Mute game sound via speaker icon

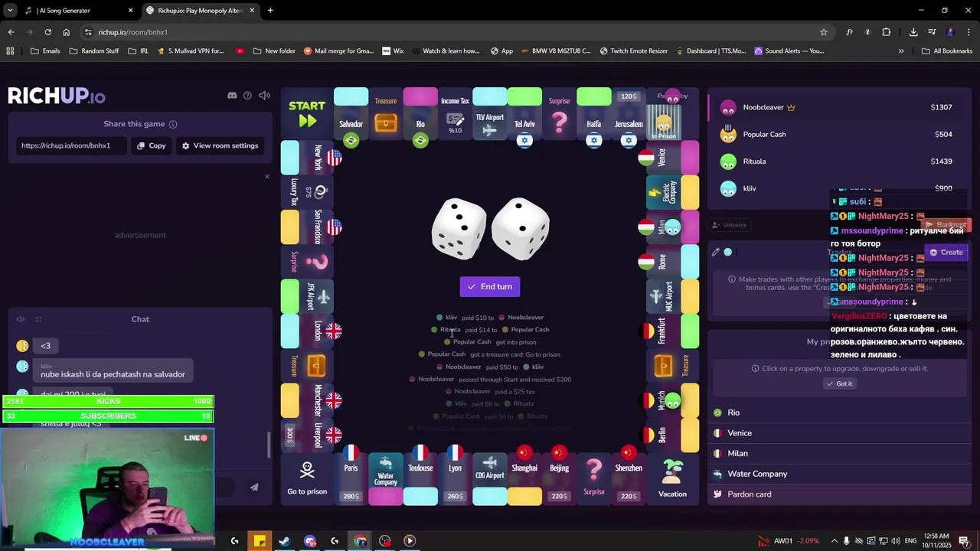(264, 96)
